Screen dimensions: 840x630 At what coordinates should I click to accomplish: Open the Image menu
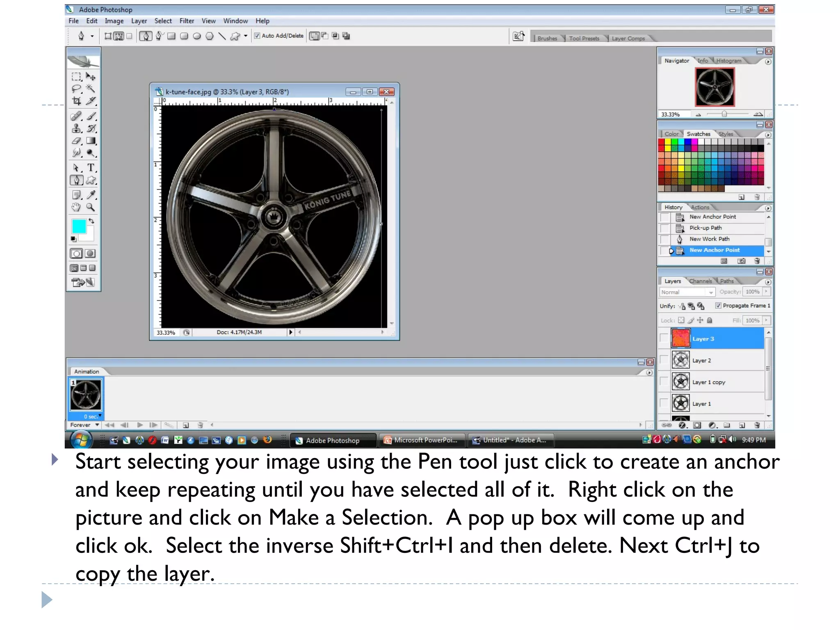pyautogui.click(x=114, y=21)
